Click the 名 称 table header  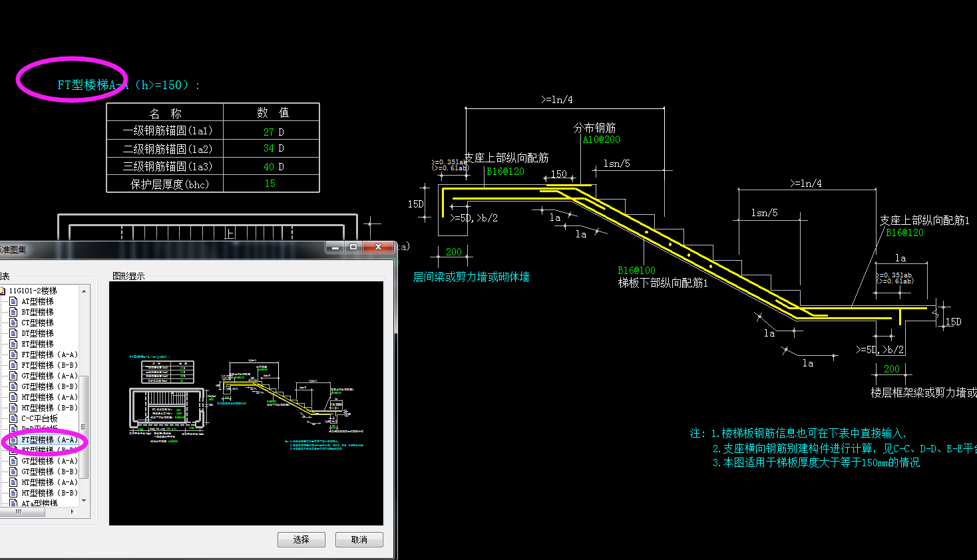165,113
